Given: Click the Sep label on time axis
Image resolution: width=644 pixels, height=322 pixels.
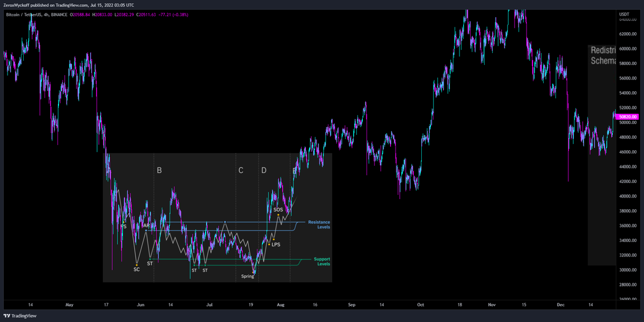Looking at the screenshot, I should coord(352,305).
